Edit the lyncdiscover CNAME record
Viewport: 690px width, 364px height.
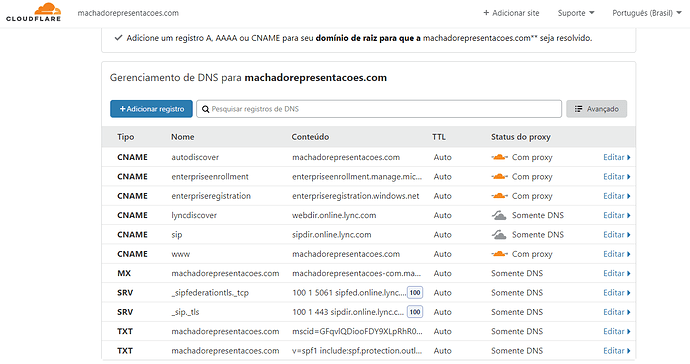617,215
